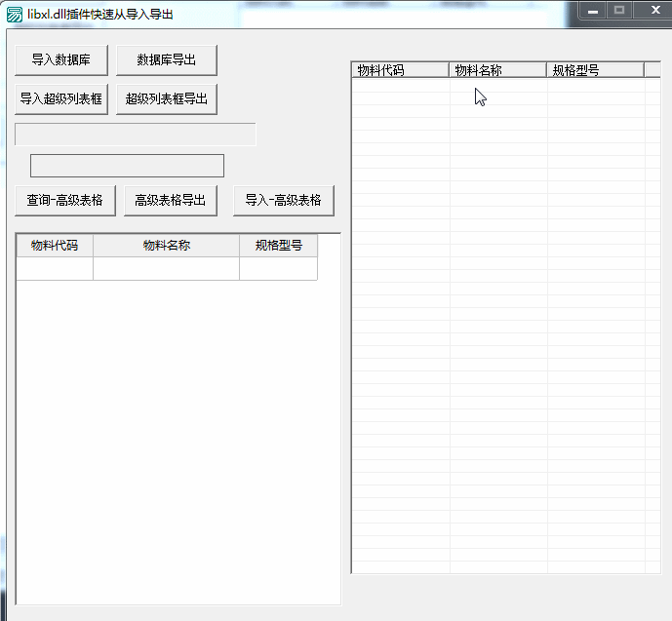Close the libxl.dll window
The image size is (672, 621).
654,11
